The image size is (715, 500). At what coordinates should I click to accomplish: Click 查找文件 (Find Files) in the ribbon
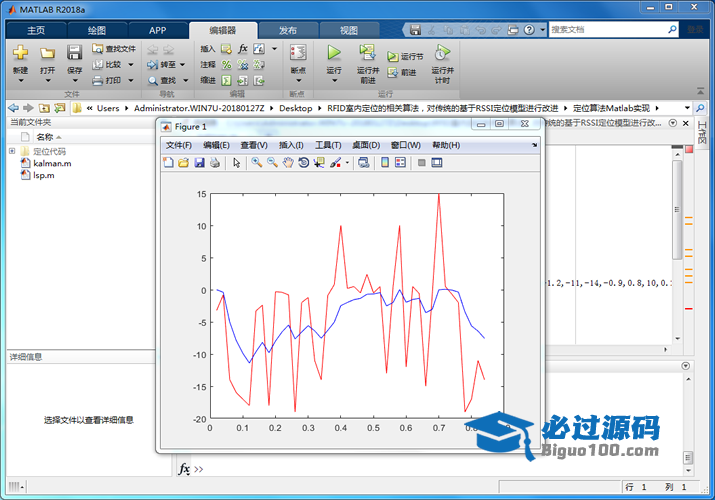[114, 48]
